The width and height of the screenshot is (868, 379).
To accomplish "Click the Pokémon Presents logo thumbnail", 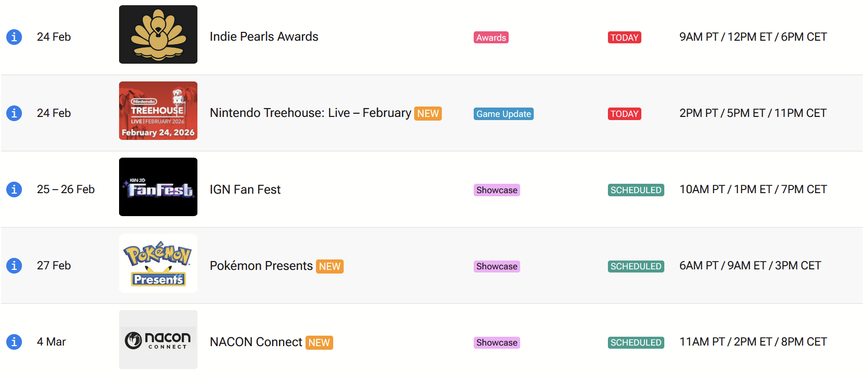I will 158,263.
